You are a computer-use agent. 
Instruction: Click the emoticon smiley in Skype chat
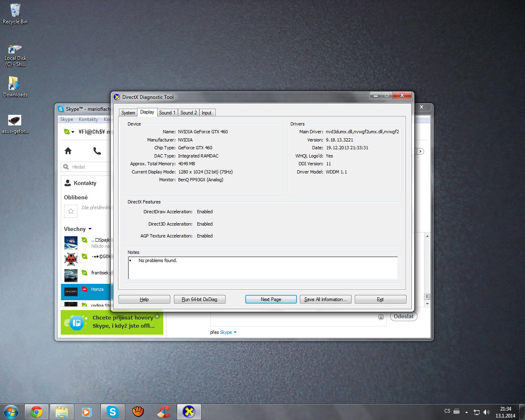[x=381, y=317]
